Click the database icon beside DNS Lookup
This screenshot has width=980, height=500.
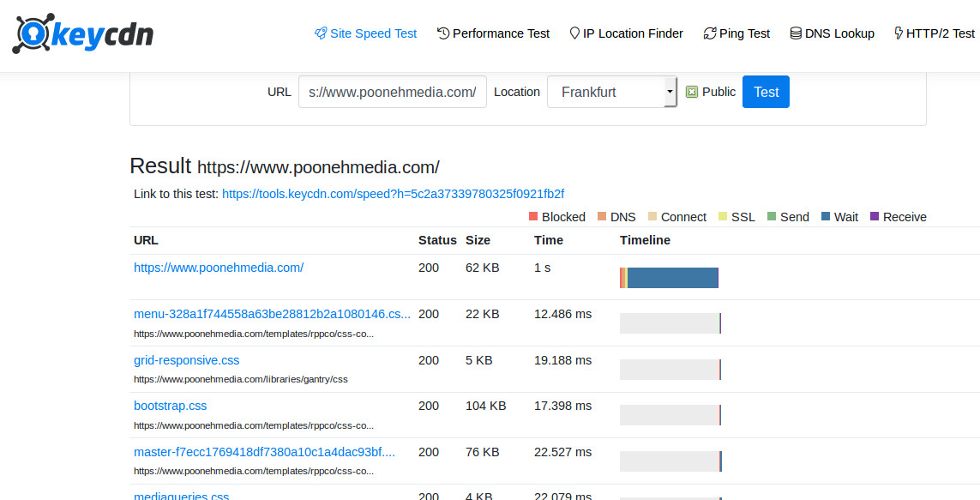(796, 33)
